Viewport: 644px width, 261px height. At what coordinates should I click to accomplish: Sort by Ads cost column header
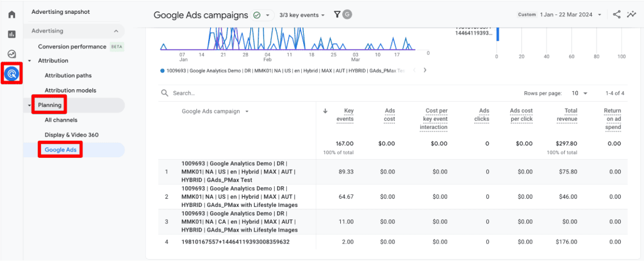point(390,115)
